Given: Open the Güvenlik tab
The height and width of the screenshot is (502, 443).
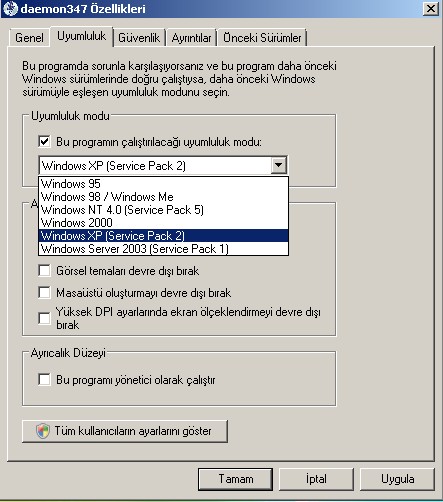Looking at the screenshot, I should [x=139, y=38].
